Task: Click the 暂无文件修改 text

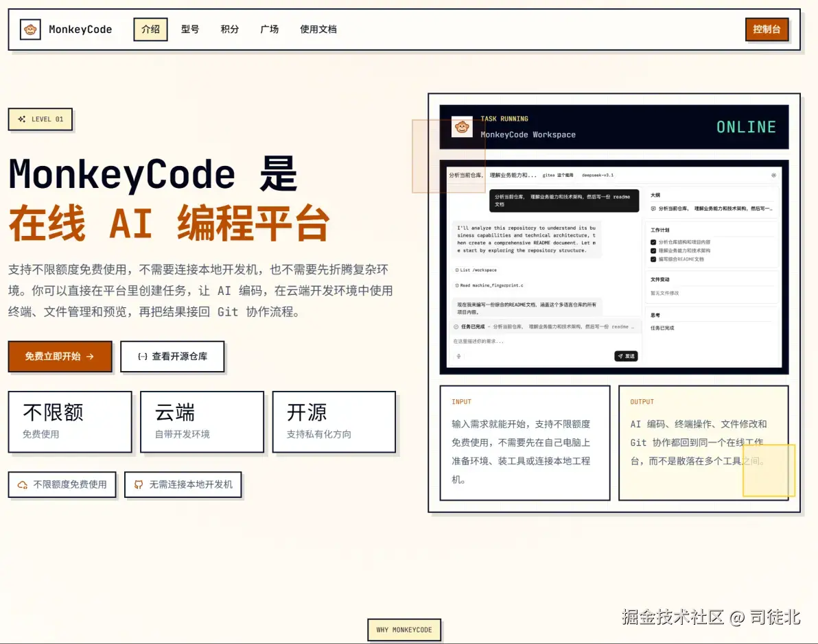Action: click(x=664, y=293)
